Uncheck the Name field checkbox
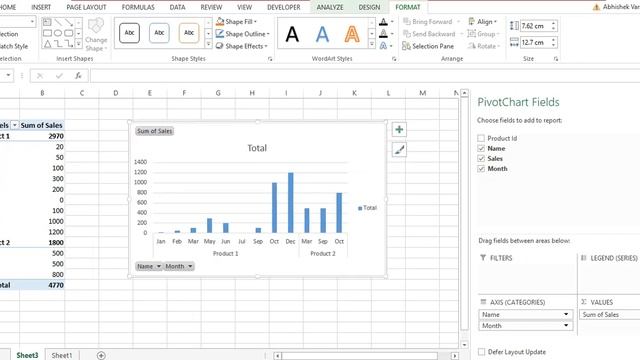 (481, 149)
